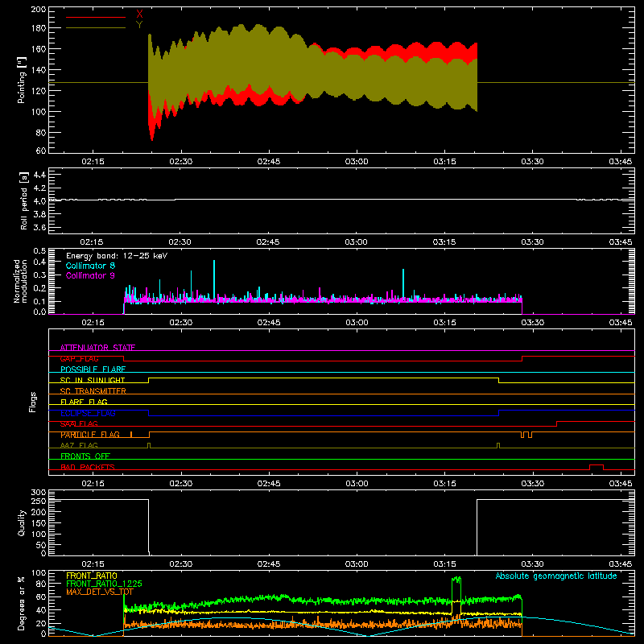Select the BAD_PACKETS label

tap(88, 467)
